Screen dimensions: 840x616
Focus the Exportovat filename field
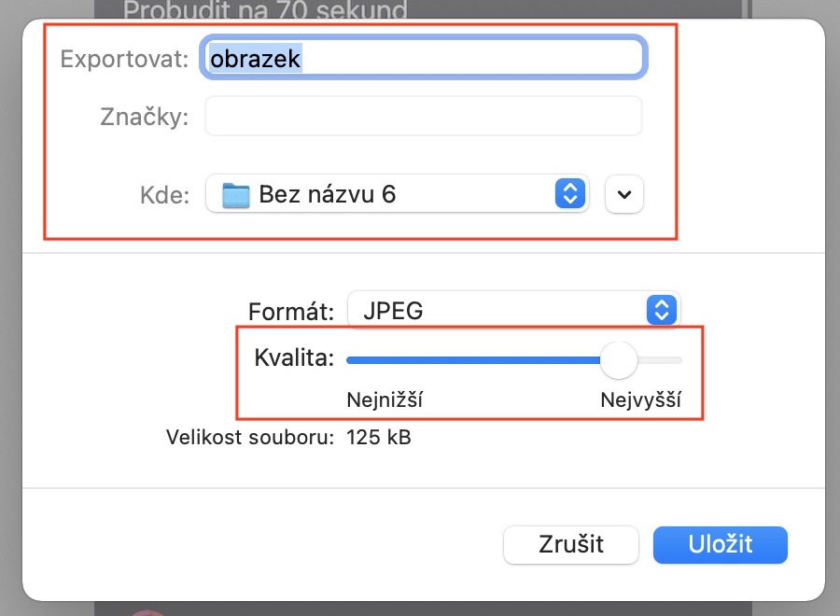(x=423, y=58)
